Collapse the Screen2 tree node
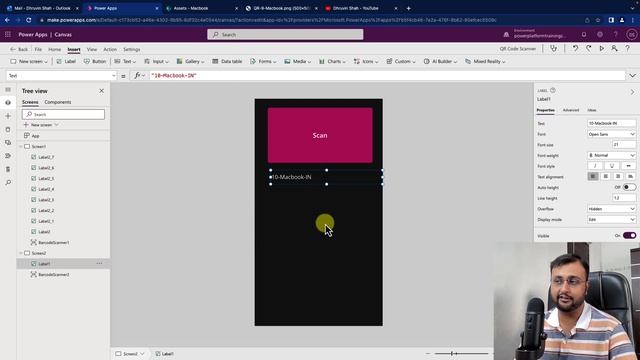 coord(21,253)
